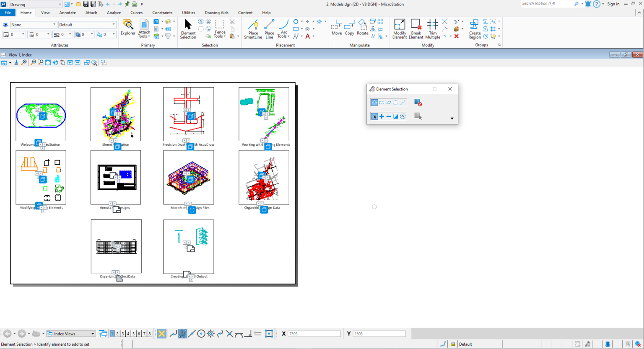Expand Element Selection dialog extended settings arrow

tap(452, 119)
